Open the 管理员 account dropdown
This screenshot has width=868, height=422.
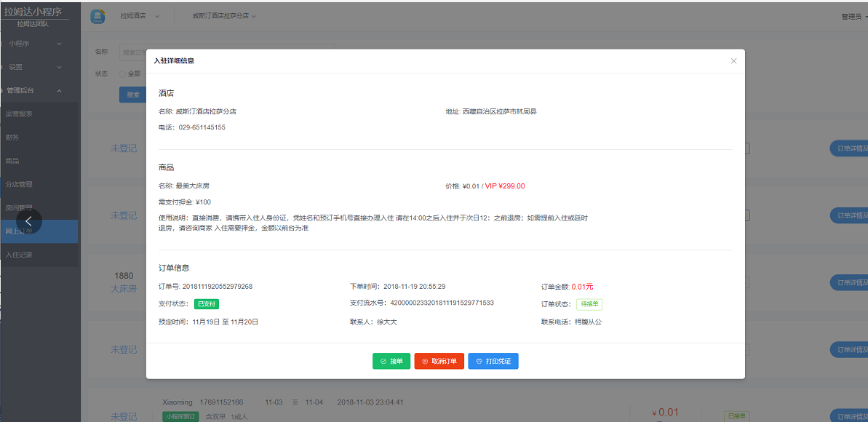click(x=854, y=17)
